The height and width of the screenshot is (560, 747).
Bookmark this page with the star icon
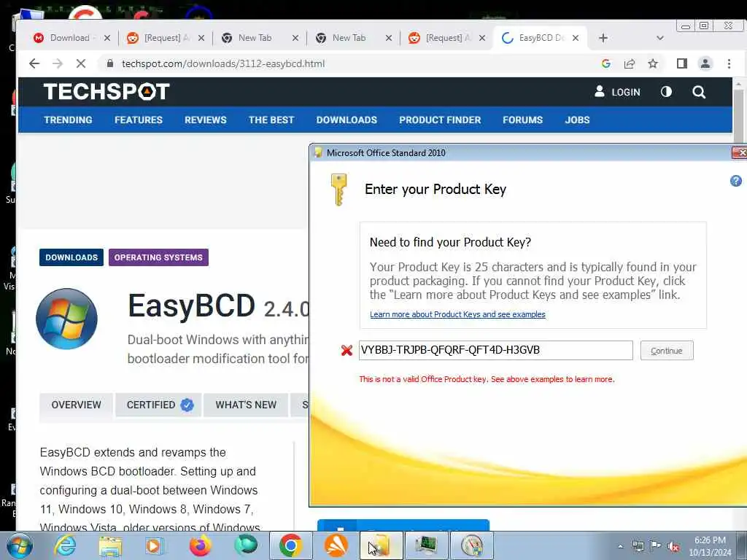pos(653,63)
